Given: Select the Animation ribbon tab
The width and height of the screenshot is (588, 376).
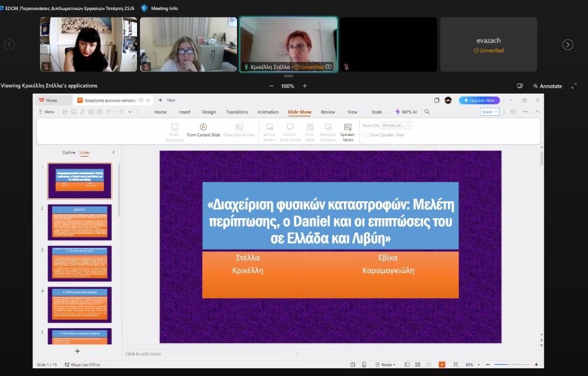Looking at the screenshot, I should 268,112.
